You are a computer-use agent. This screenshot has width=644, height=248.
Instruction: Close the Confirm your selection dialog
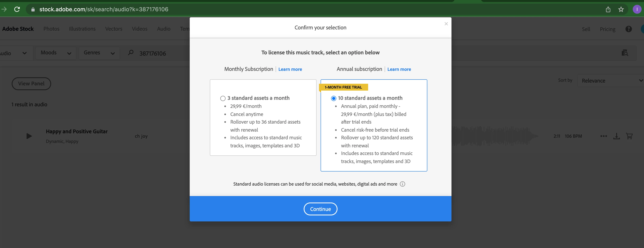tap(446, 24)
